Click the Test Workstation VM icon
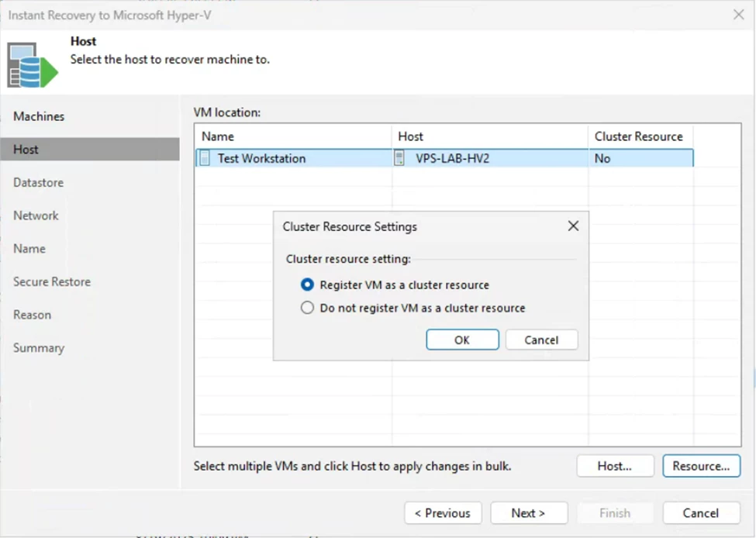This screenshot has height=538, width=756. pyautogui.click(x=205, y=158)
